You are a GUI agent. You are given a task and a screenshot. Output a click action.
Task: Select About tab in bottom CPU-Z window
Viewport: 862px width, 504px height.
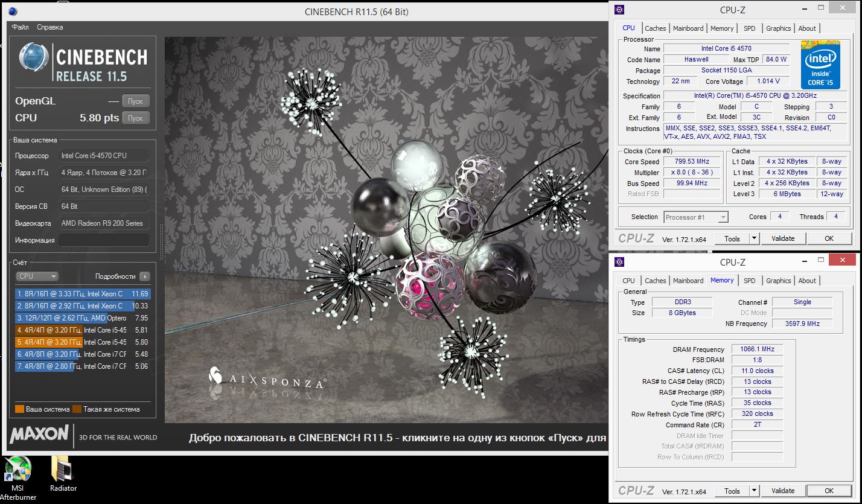click(807, 281)
